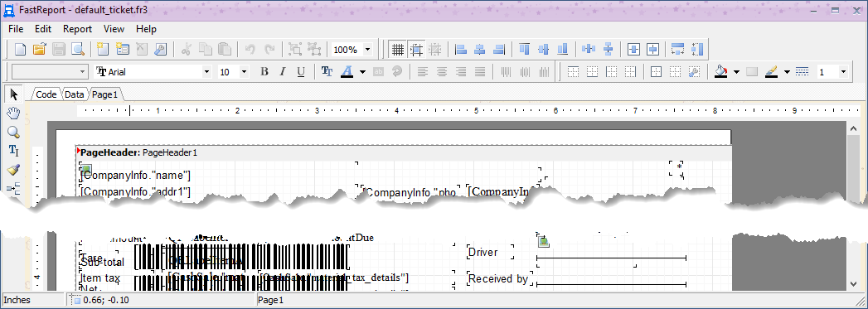Select the Hand pan tool
868x309 pixels.
coord(13,113)
